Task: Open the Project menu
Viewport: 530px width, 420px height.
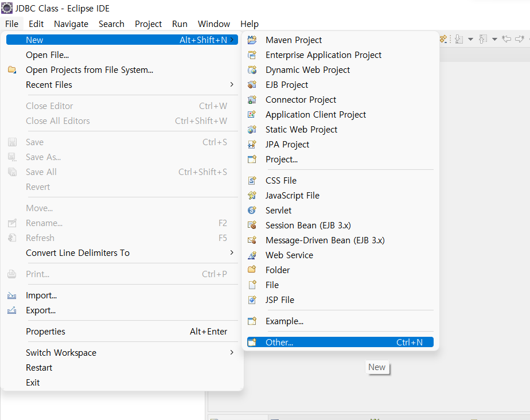Action: click(x=148, y=24)
